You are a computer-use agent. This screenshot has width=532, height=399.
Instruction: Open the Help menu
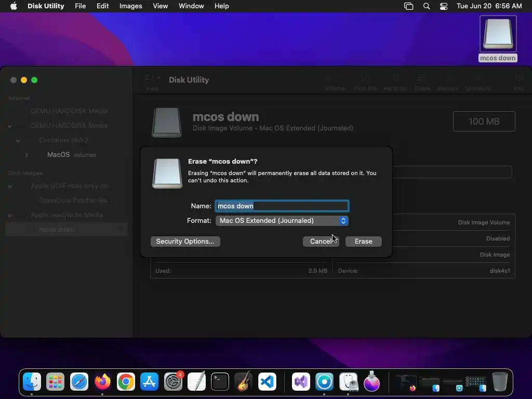point(221,6)
